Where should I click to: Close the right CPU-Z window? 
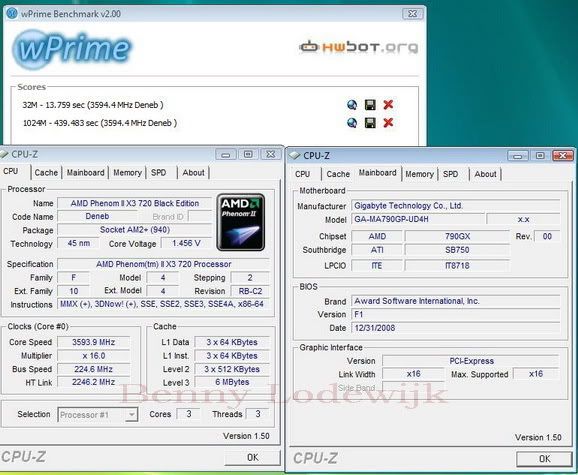(563, 156)
